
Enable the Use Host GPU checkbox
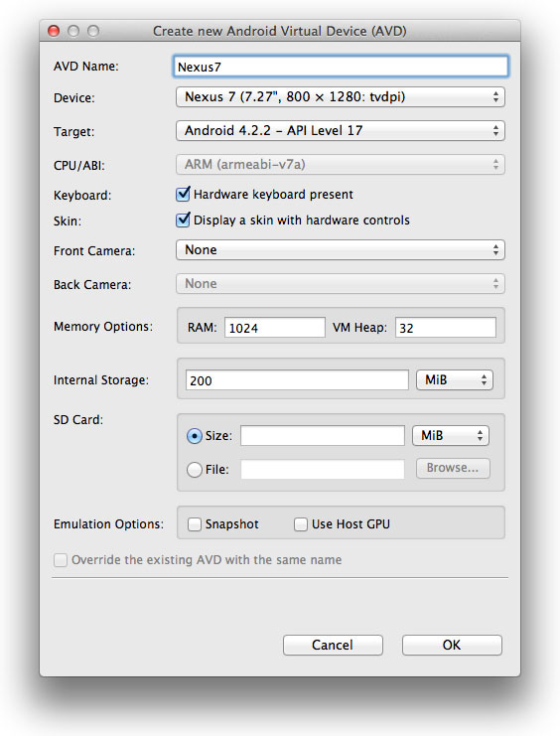click(x=301, y=524)
